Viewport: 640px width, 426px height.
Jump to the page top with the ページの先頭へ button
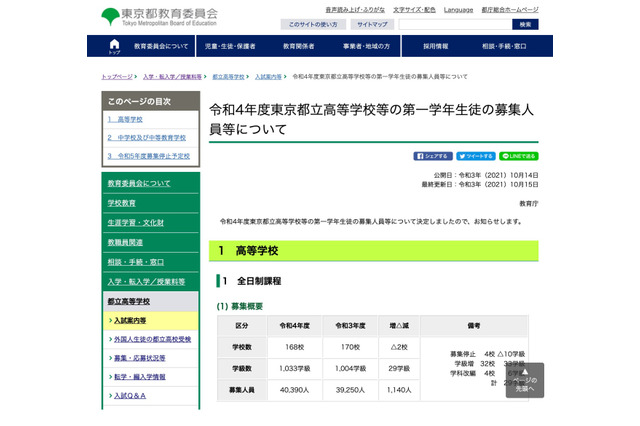point(525,380)
